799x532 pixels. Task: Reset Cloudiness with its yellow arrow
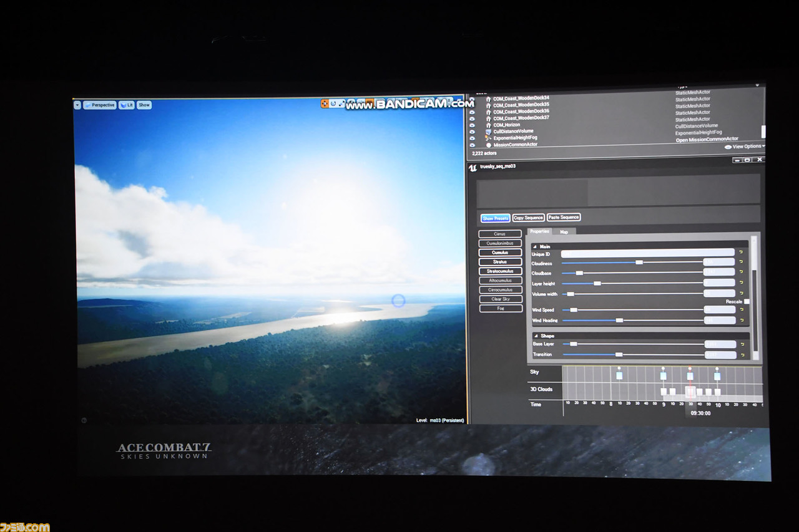click(x=742, y=263)
